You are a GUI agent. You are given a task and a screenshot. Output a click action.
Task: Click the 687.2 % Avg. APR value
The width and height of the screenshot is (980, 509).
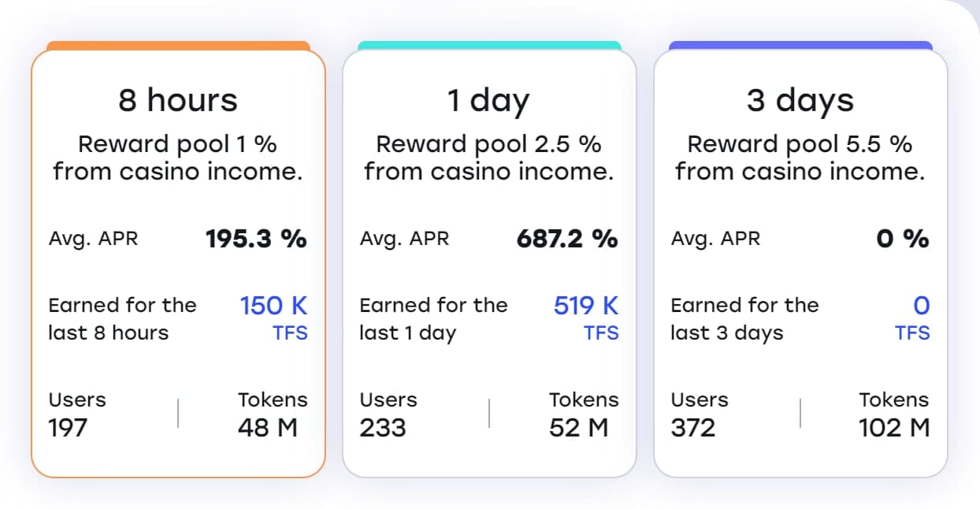pyautogui.click(x=567, y=239)
